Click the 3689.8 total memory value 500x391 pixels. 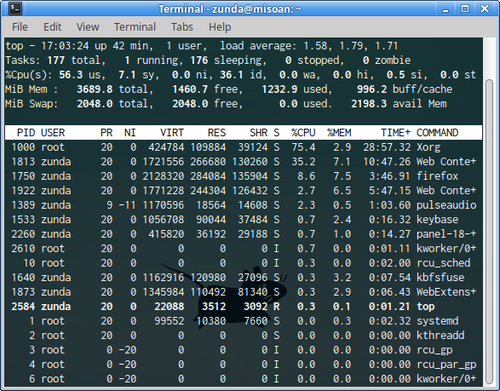tap(94, 89)
